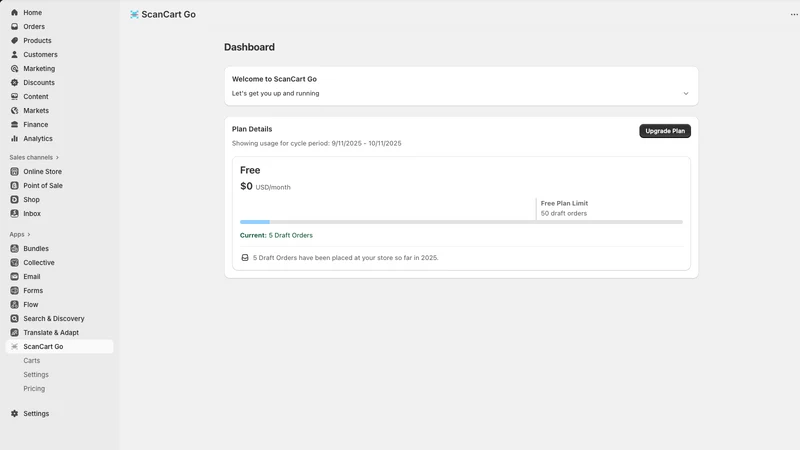Click the Finance bank icon

tap(14, 124)
